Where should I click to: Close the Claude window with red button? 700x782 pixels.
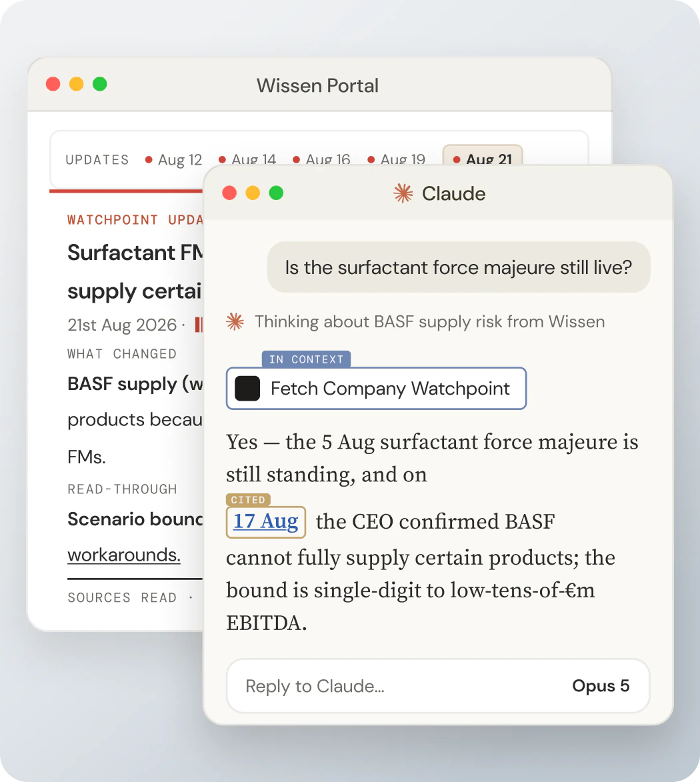coord(229,193)
